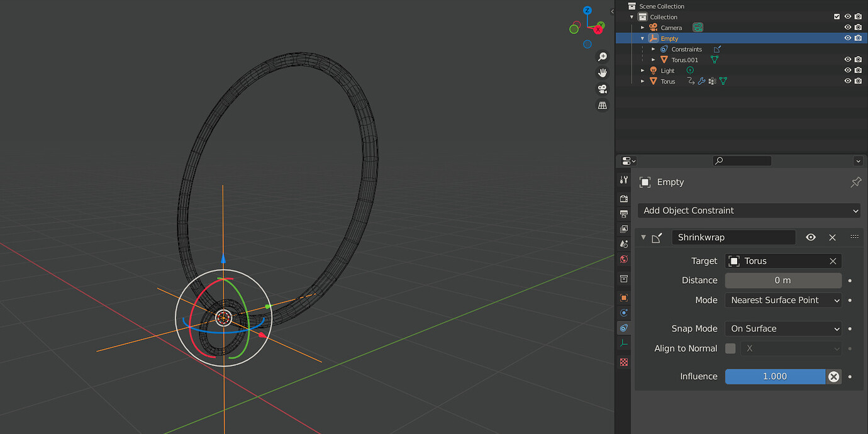Expand the Constraints tree arrow
Viewport: 868px width, 434px height.
[x=654, y=49]
